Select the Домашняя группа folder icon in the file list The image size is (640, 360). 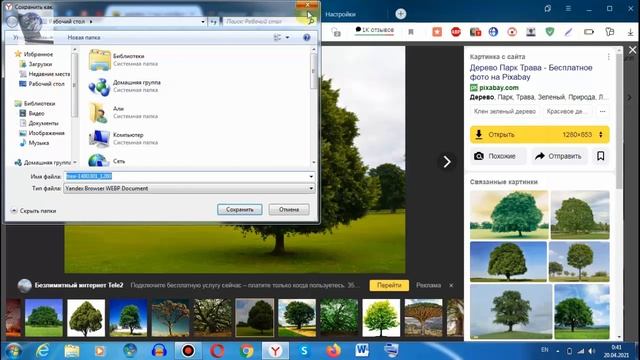point(99,86)
